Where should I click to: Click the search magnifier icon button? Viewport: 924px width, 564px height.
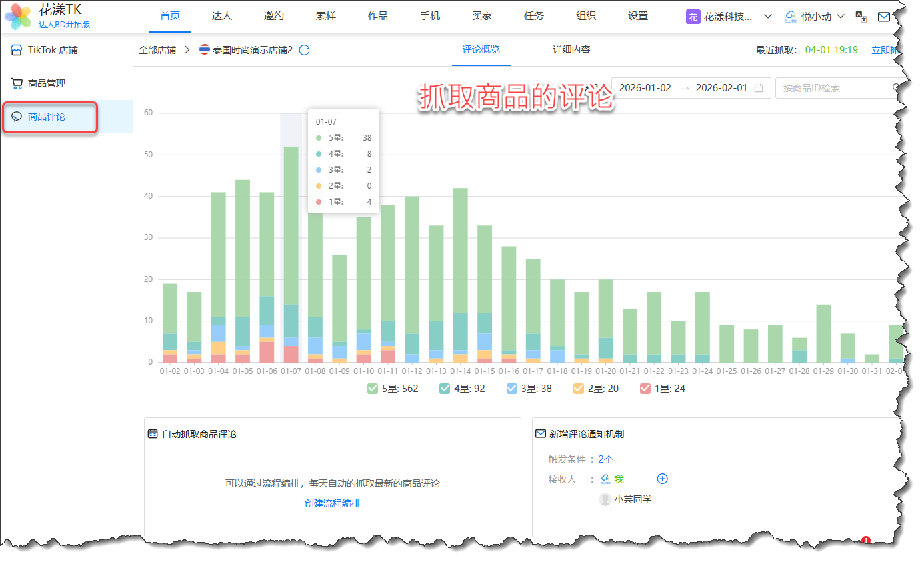pyautogui.click(x=895, y=88)
